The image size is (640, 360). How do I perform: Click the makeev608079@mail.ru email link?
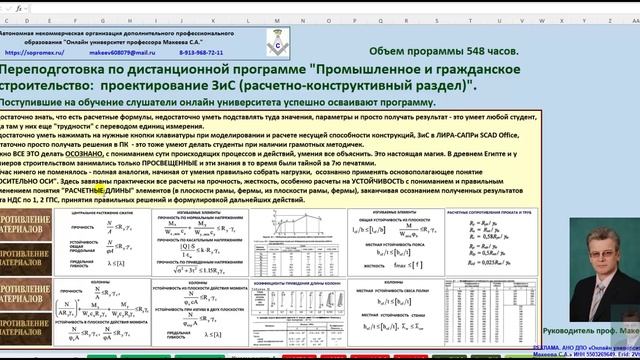pyautogui.click(x=122, y=53)
